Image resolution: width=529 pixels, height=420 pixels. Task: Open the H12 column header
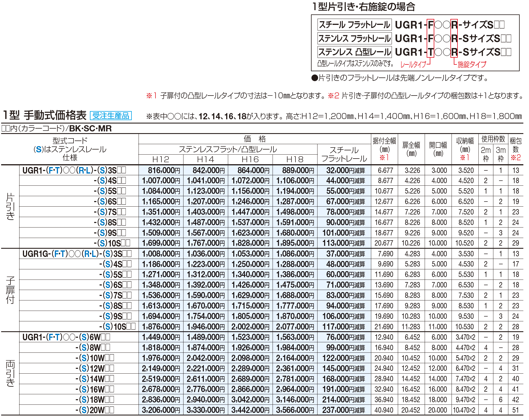pyautogui.click(x=162, y=160)
